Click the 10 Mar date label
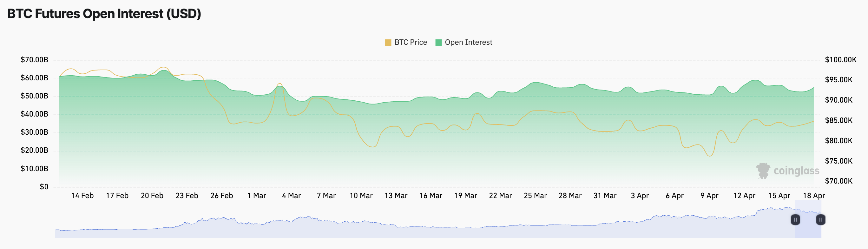 pyautogui.click(x=361, y=196)
